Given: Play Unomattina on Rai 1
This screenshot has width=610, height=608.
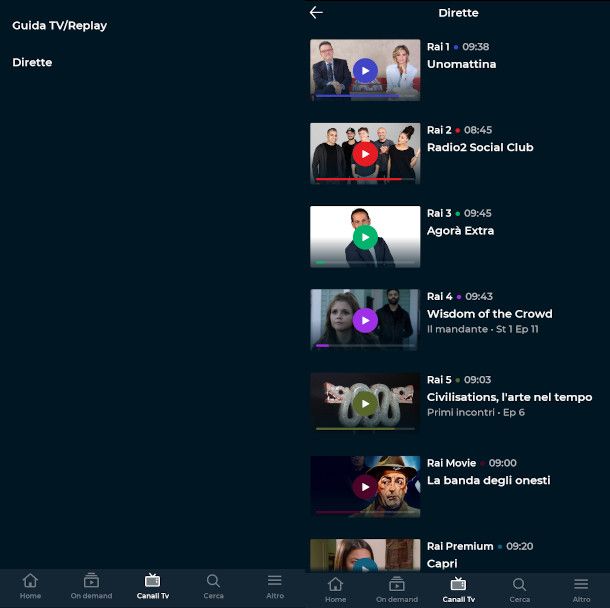Looking at the screenshot, I should 365,71.
